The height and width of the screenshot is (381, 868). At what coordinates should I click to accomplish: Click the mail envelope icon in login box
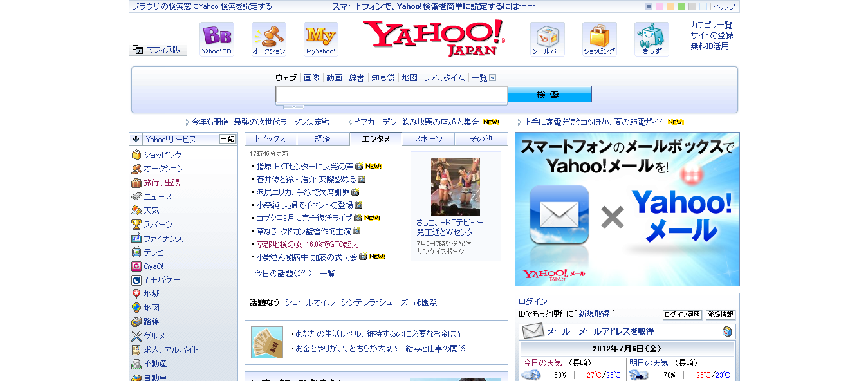[533, 331]
